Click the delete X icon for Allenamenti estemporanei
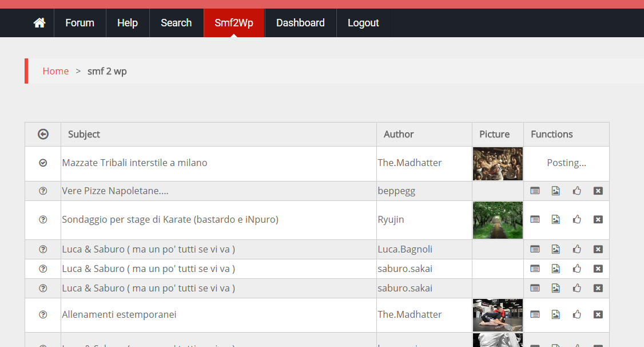Viewport: 644px width, 347px height. coord(598,314)
